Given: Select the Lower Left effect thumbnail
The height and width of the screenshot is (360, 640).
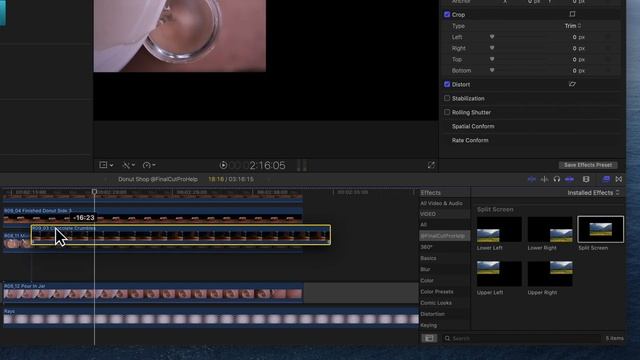Looking at the screenshot, I should 499,229.
